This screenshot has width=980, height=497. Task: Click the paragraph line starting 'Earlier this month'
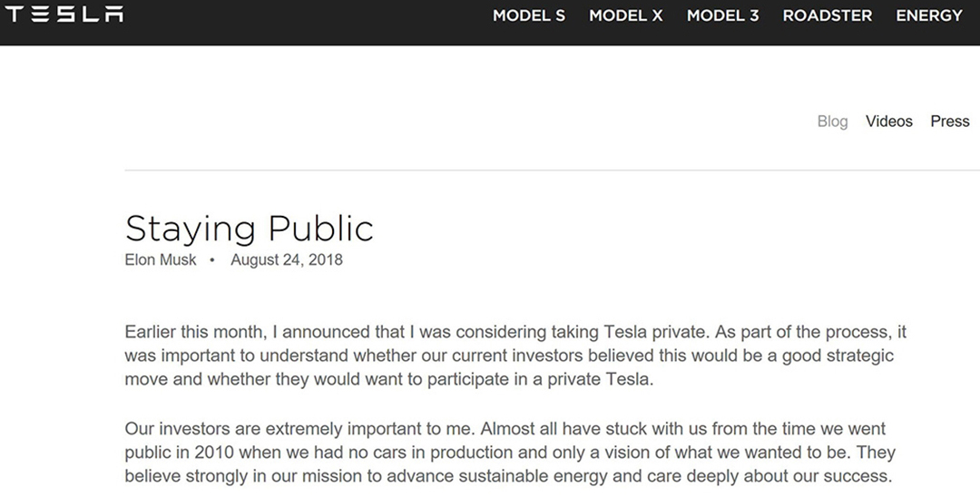pyautogui.click(x=514, y=332)
